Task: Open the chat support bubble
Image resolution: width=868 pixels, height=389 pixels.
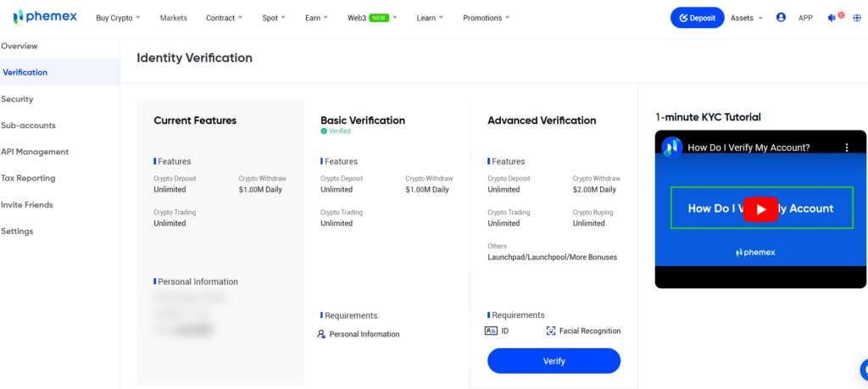Action: [864, 370]
